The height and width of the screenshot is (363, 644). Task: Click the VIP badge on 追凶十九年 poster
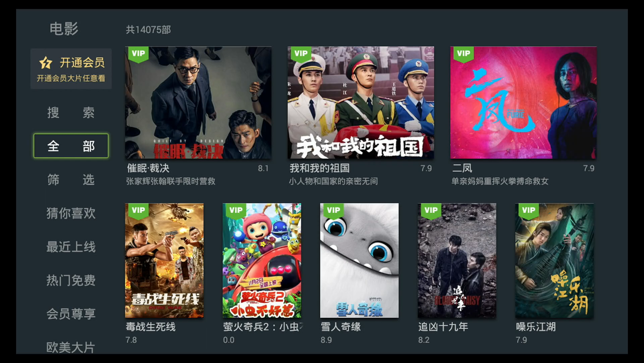pos(431,211)
